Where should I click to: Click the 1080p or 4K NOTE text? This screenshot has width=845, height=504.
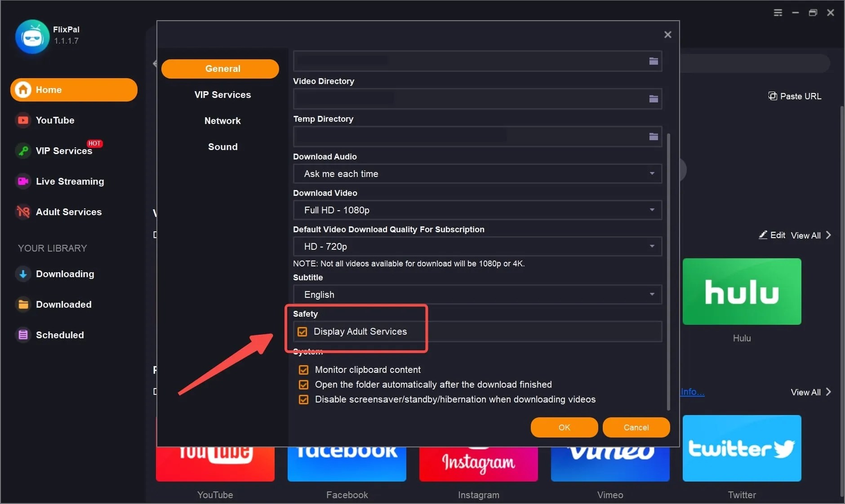pyautogui.click(x=409, y=264)
